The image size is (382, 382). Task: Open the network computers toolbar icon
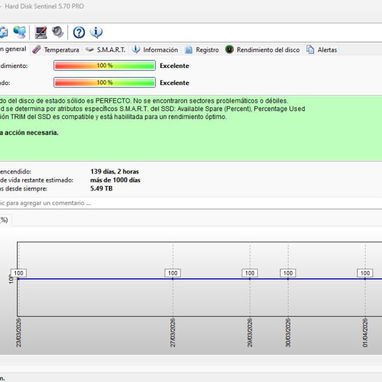[x=19, y=32]
